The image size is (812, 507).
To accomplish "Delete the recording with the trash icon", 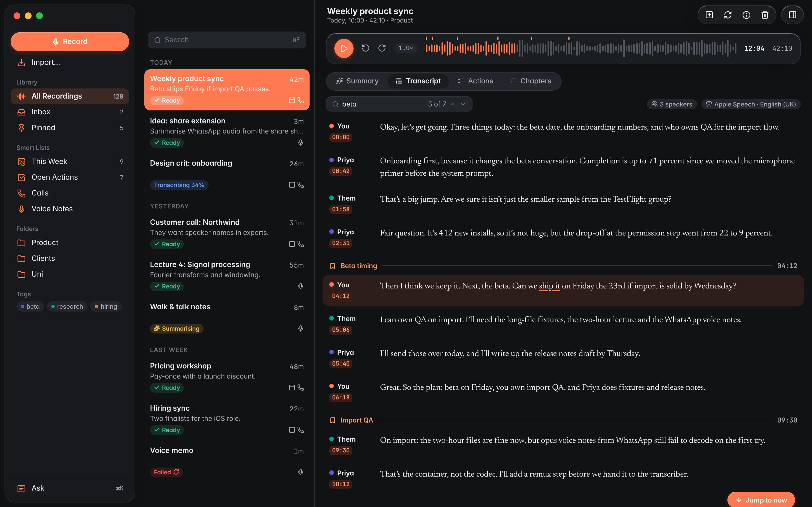I will point(765,15).
